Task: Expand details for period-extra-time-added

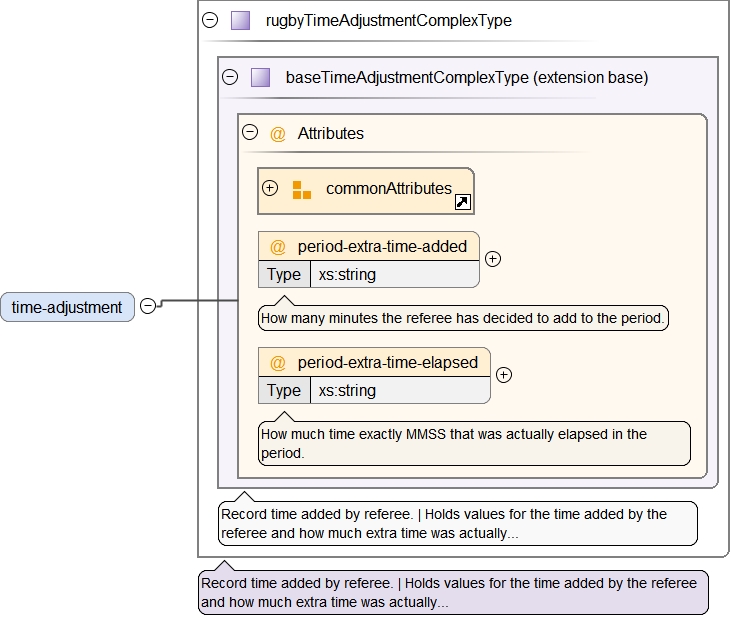Action: pyautogui.click(x=493, y=258)
